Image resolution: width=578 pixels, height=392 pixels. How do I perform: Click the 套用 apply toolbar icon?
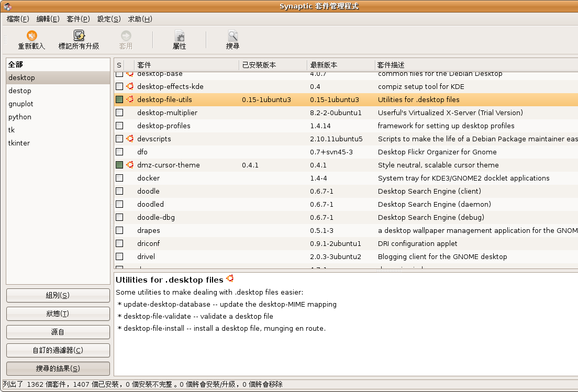[126, 36]
